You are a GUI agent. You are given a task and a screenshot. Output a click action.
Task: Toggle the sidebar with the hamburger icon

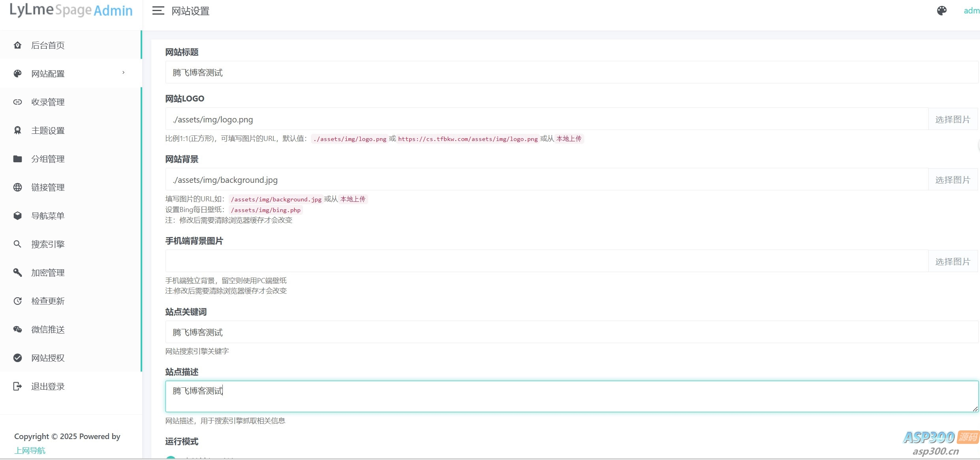(x=158, y=11)
